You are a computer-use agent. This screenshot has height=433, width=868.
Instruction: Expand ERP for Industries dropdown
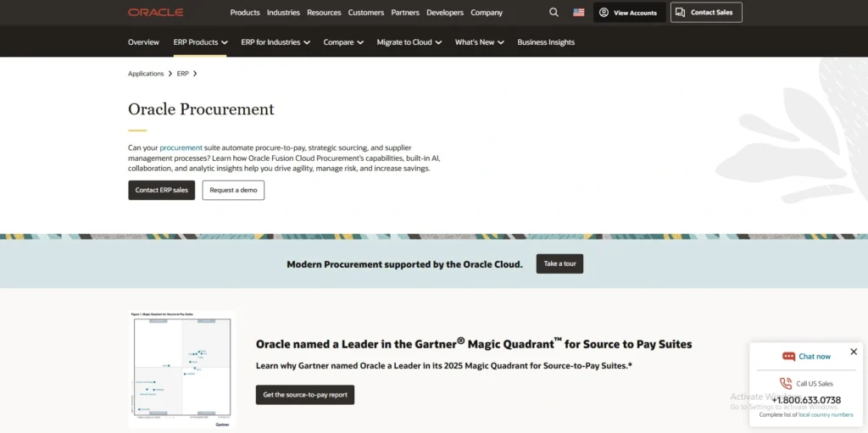point(275,42)
